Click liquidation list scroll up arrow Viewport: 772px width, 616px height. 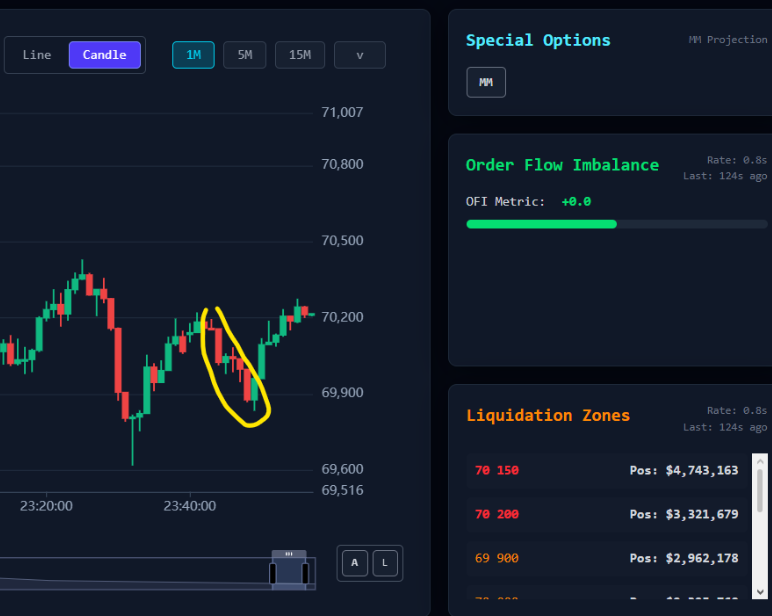coord(760,461)
